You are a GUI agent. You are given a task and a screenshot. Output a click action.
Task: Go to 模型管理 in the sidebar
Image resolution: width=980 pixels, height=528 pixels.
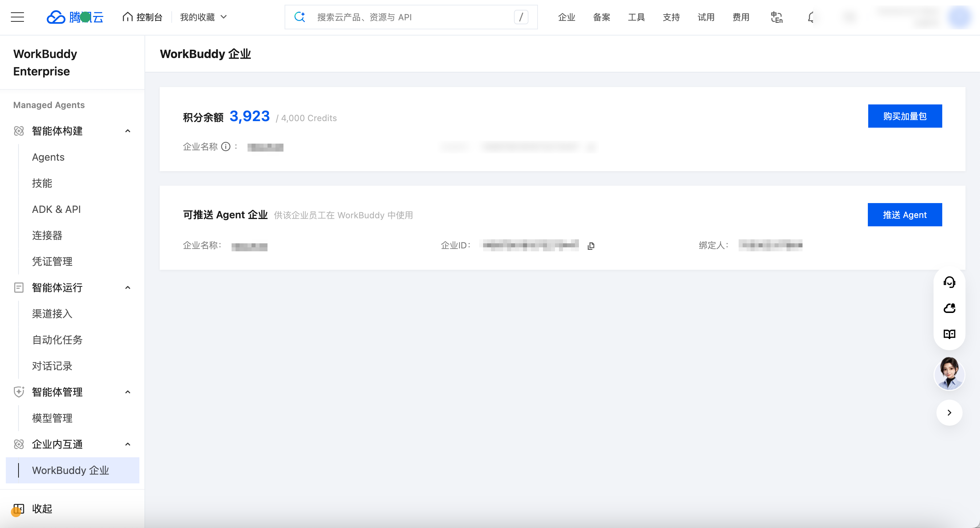52,418
